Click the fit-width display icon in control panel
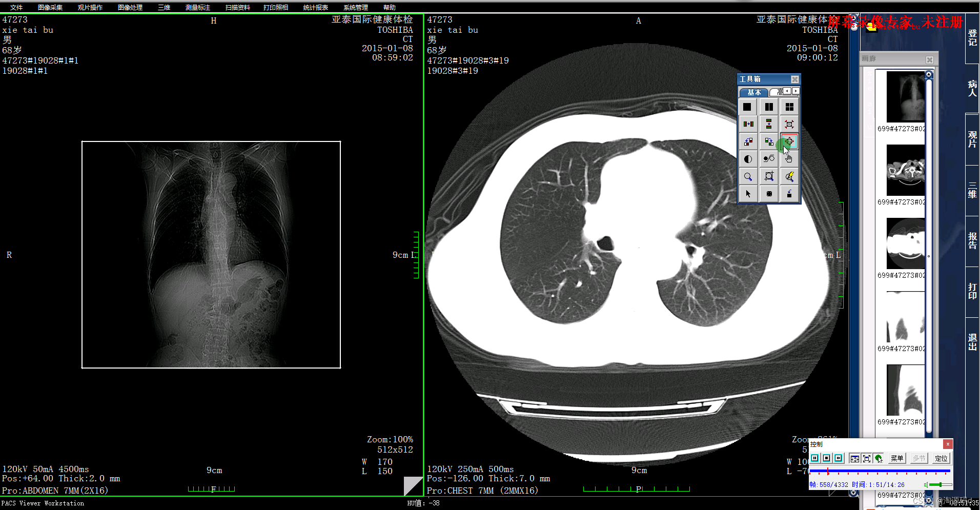980x510 pixels. point(855,458)
